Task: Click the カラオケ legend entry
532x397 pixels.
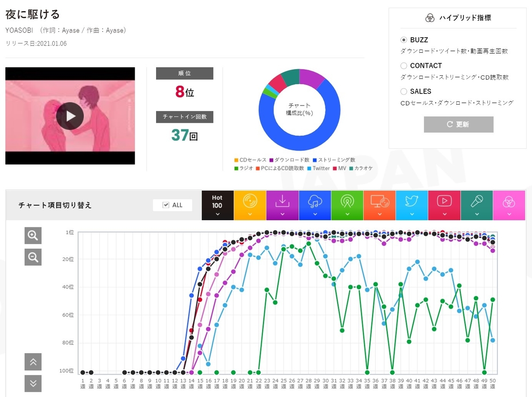Action: pos(361,168)
